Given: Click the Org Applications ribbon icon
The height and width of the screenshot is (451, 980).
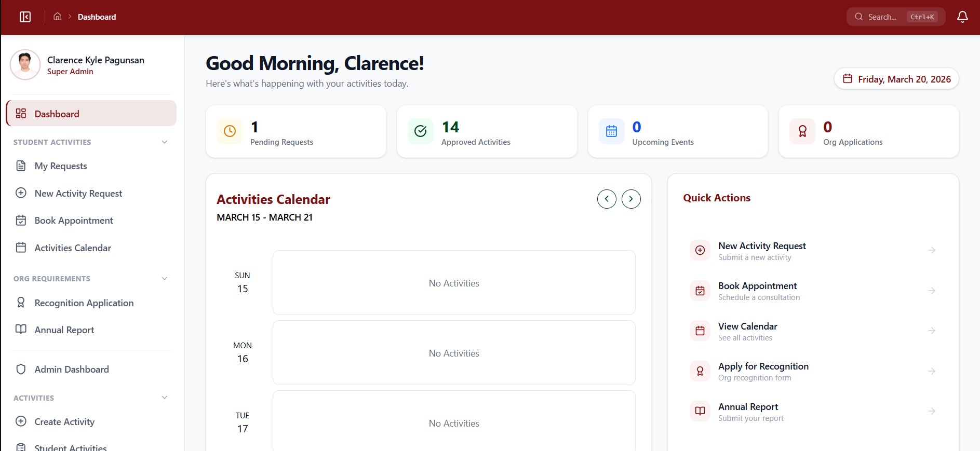Looking at the screenshot, I should point(802,131).
